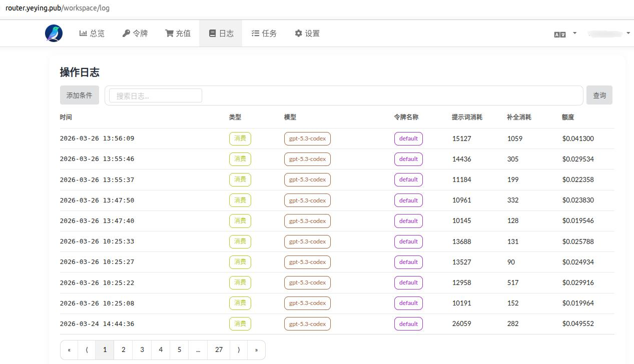Image resolution: width=634 pixels, height=364 pixels.
Task: Click the 消费 tag in 14:44:36 row
Action: 240,324
